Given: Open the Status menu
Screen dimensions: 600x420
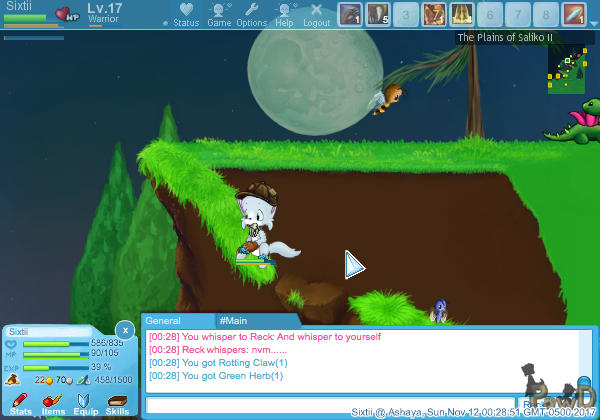Looking at the screenshot, I should pyautogui.click(x=186, y=14).
